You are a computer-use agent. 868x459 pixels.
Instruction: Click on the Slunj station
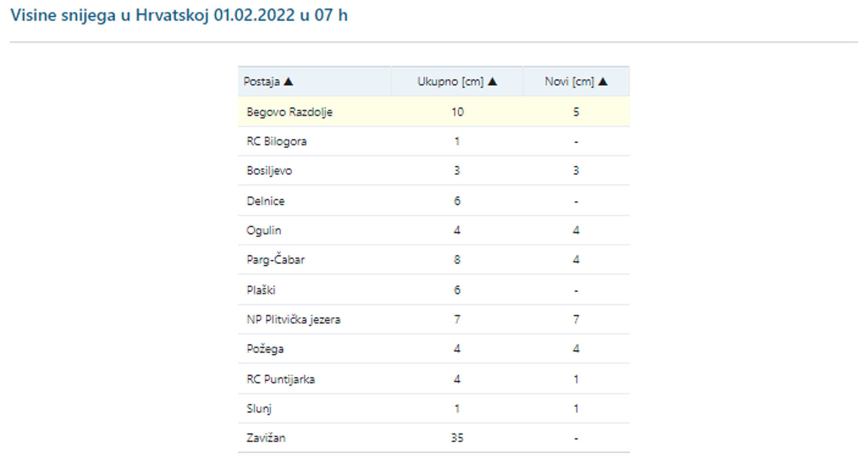[x=258, y=409]
